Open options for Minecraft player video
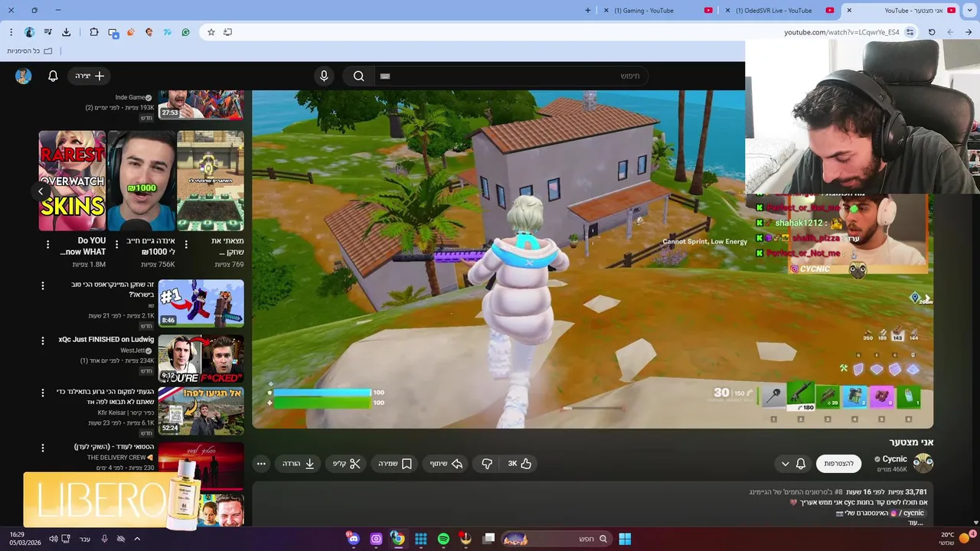 point(43,285)
